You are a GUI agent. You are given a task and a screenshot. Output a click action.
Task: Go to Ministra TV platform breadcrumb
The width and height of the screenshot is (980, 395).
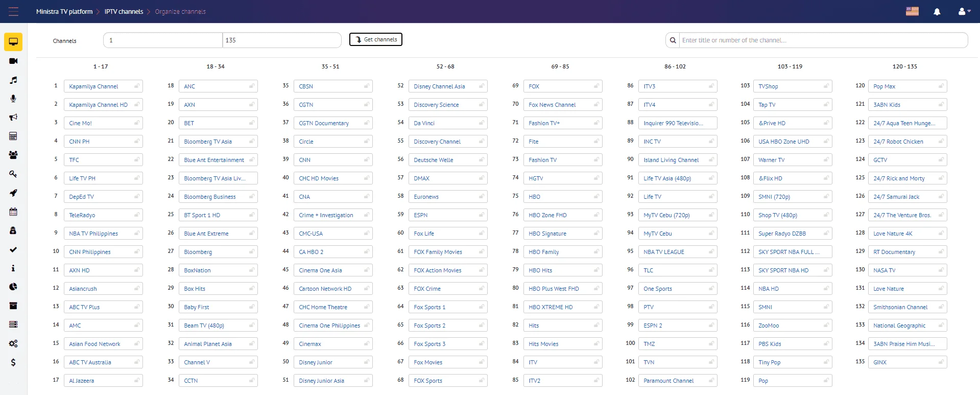tap(64, 11)
